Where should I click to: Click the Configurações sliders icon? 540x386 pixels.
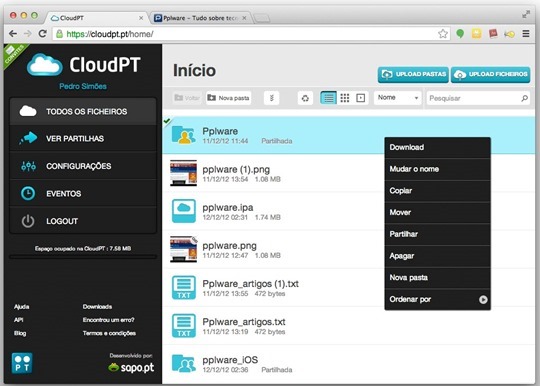(28, 166)
